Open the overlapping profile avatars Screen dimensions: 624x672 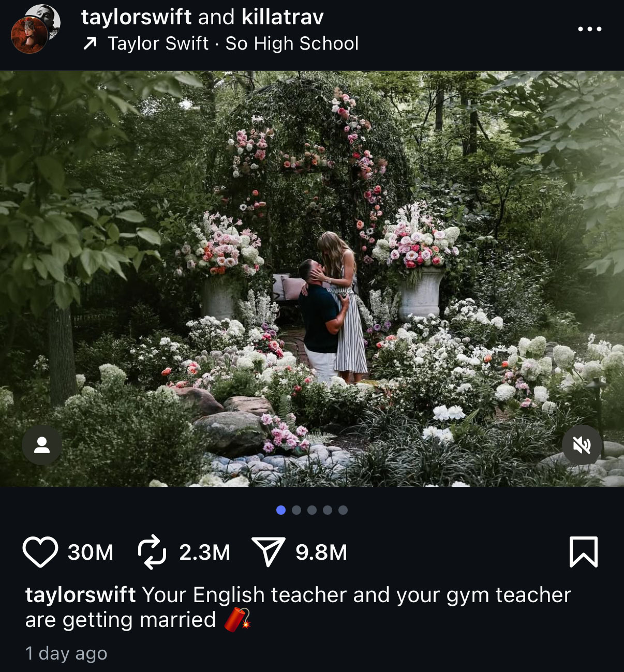tap(36, 29)
